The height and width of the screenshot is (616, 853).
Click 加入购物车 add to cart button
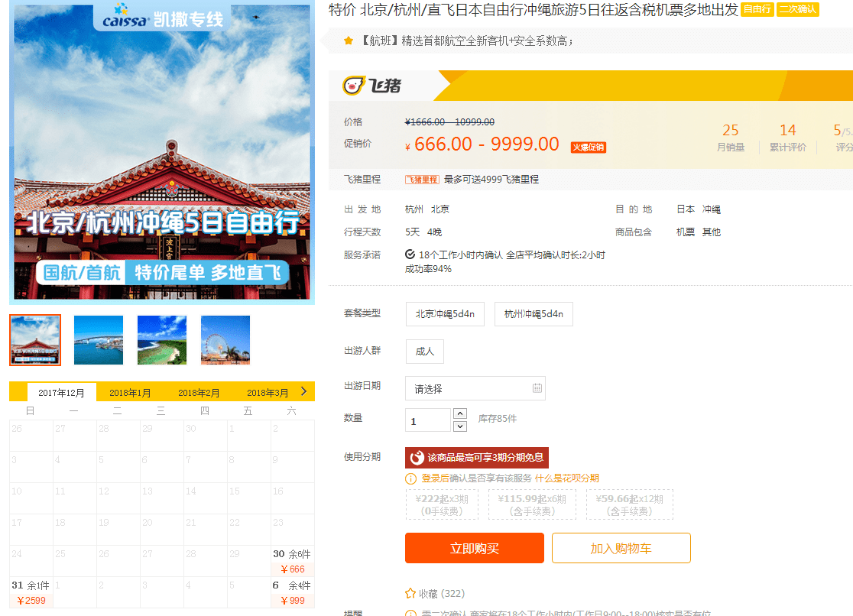point(621,548)
